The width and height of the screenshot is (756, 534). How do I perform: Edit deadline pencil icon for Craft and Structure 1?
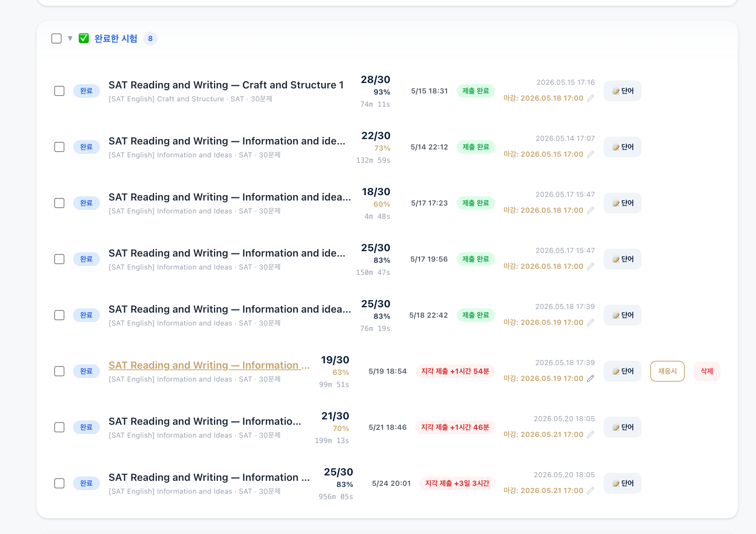pyautogui.click(x=591, y=98)
